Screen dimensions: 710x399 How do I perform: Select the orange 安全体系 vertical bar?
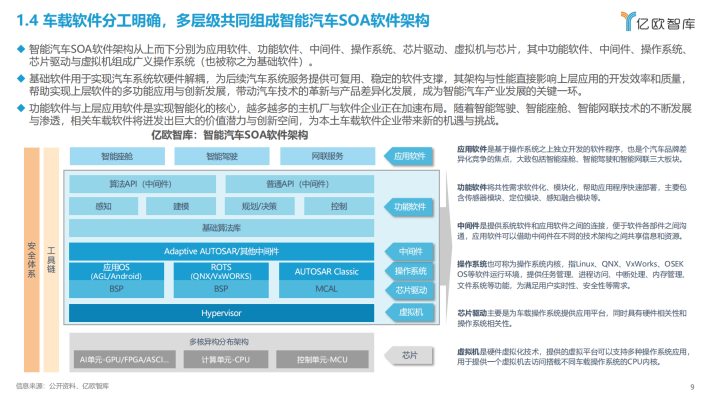32,260
